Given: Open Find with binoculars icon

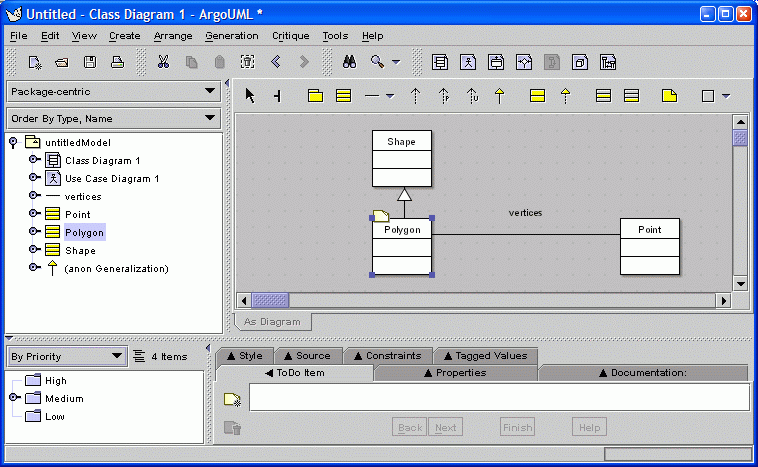Looking at the screenshot, I should tap(350, 62).
